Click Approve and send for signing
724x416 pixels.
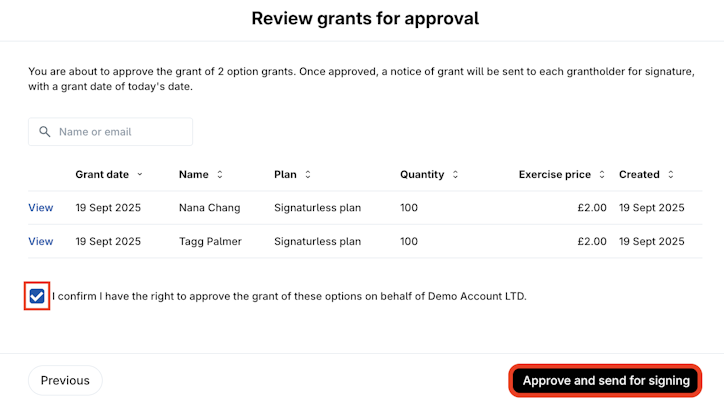pos(606,380)
